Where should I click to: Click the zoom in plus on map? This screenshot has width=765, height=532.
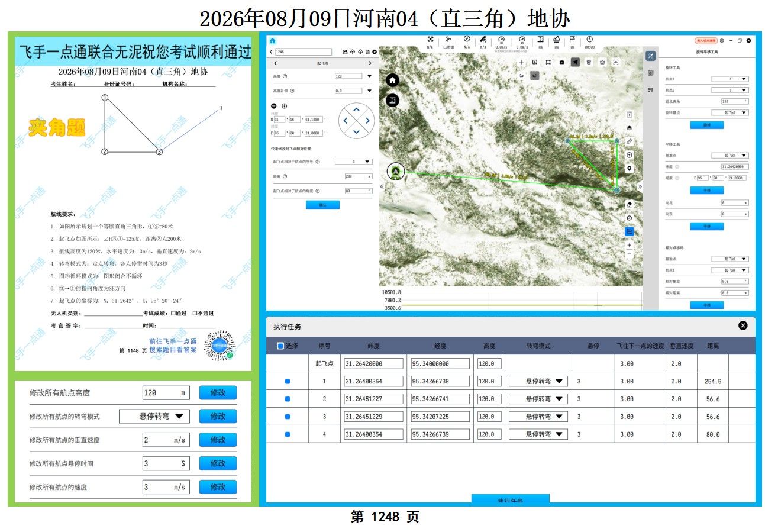click(x=630, y=245)
